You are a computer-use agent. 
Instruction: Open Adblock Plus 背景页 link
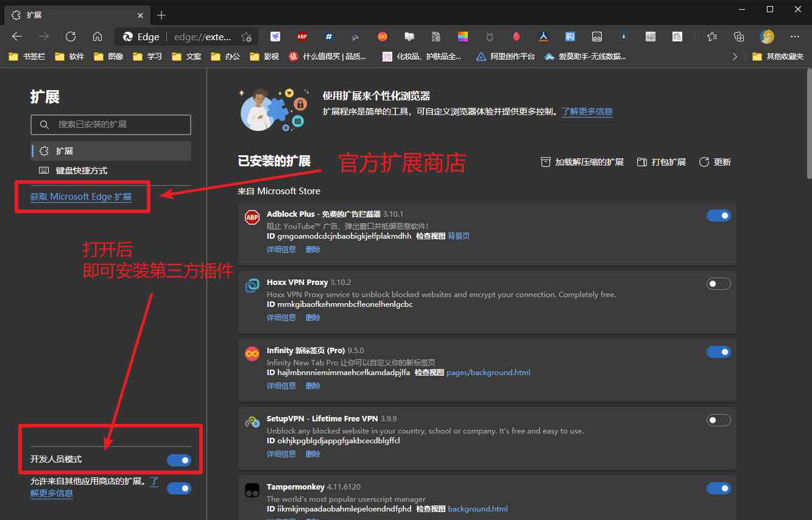coord(459,236)
